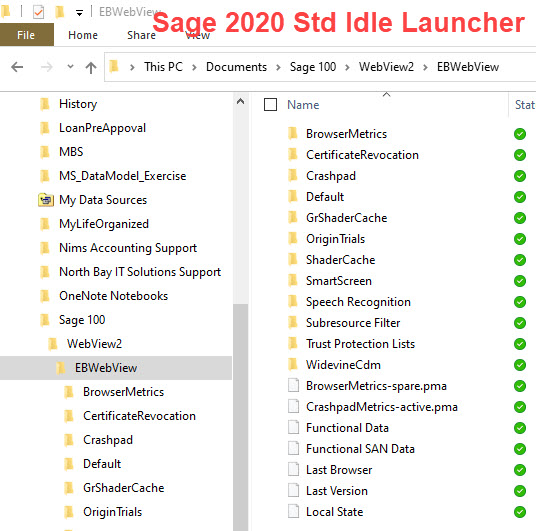Click SmartScreen folder icon in file list
Image resolution: width=538 pixels, height=531 pixels.
(x=293, y=281)
